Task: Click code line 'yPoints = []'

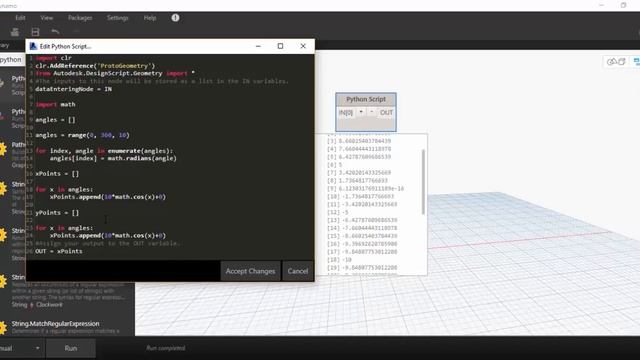Action: (57, 213)
